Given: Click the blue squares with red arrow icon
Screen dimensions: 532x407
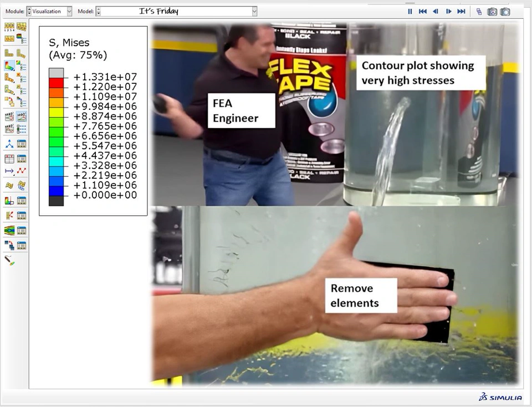Looking at the screenshot, I should 9,246.
